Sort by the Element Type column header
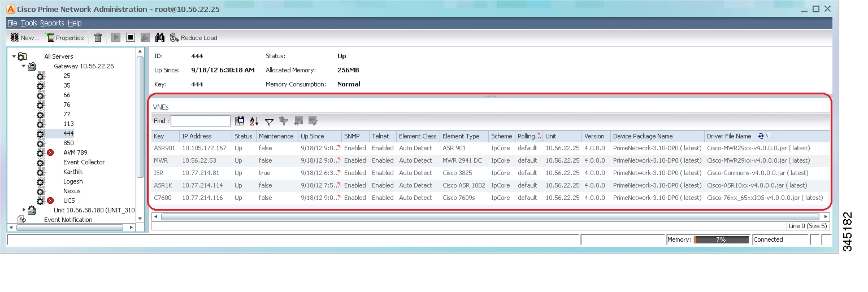The width and height of the screenshot is (868, 292). tap(464, 136)
